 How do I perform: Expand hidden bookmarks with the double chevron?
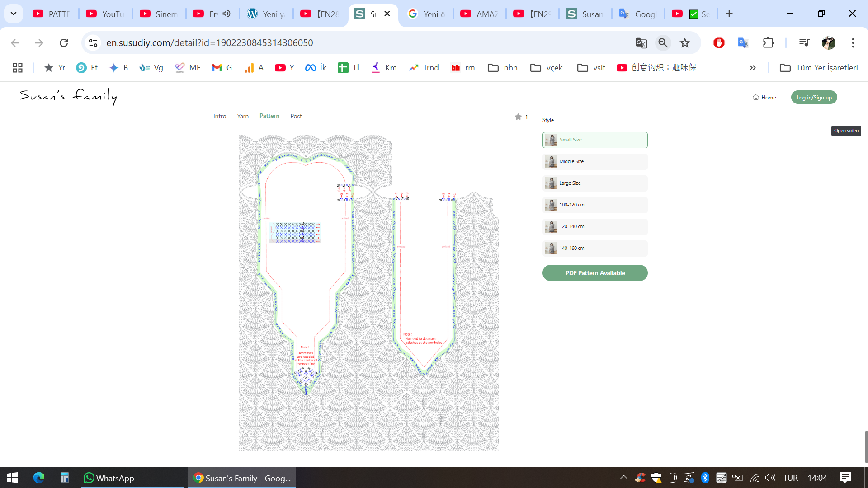(x=752, y=68)
